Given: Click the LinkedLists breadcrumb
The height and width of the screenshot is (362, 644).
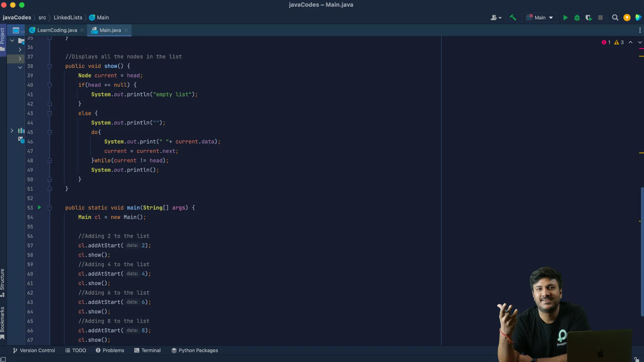Looking at the screenshot, I should 68,17.
